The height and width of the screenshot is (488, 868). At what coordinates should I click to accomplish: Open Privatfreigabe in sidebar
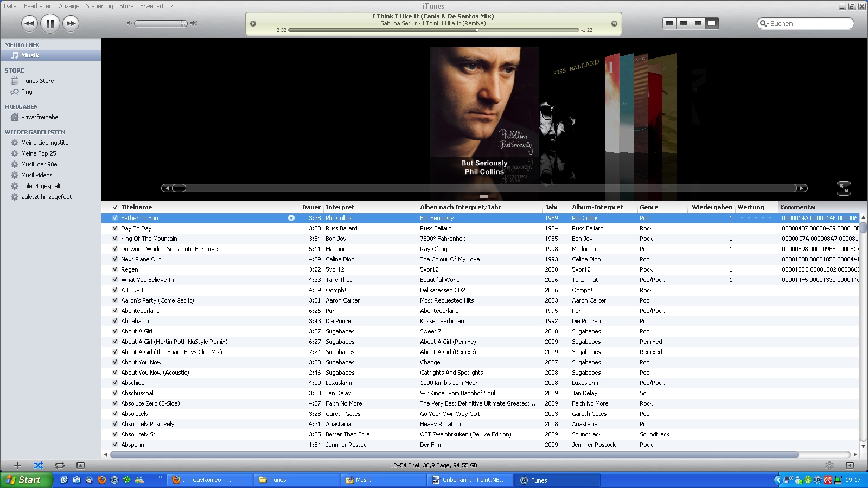click(40, 117)
